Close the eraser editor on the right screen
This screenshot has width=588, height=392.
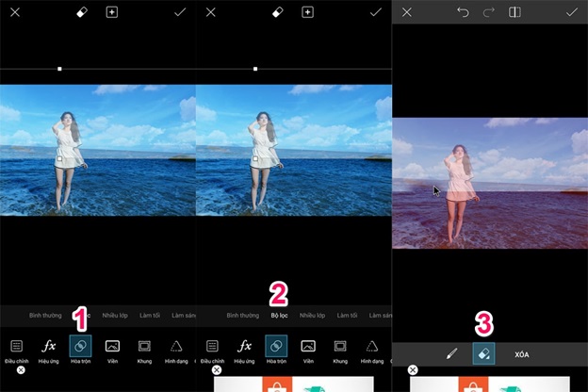407,12
